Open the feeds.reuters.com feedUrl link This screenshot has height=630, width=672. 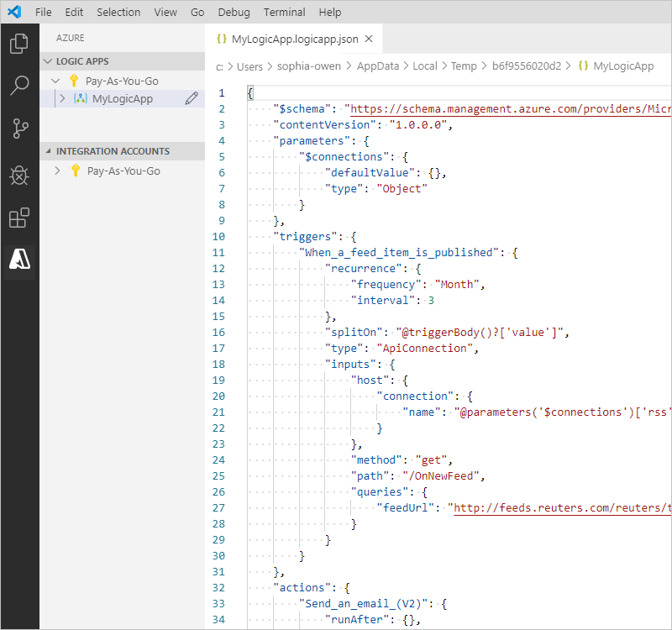coord(561,507)
